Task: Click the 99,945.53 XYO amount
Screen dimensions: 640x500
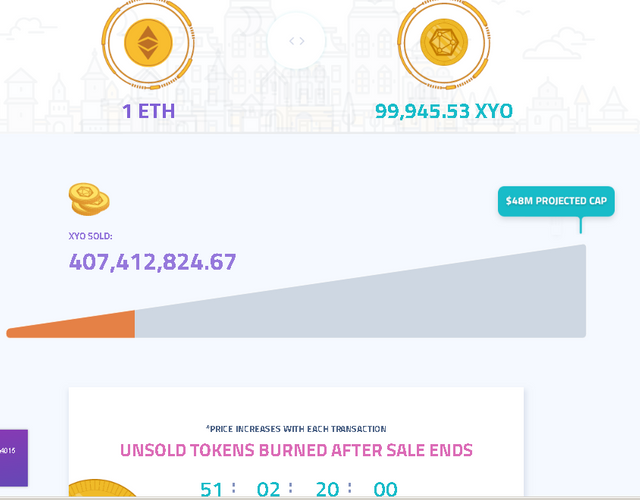Action: point(443,110)
